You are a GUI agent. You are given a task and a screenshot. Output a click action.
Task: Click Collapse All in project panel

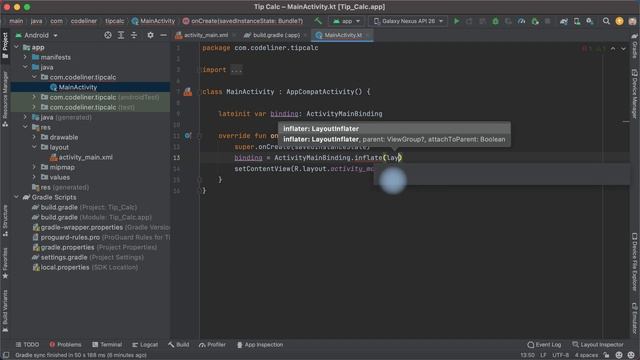click(134, 35)
